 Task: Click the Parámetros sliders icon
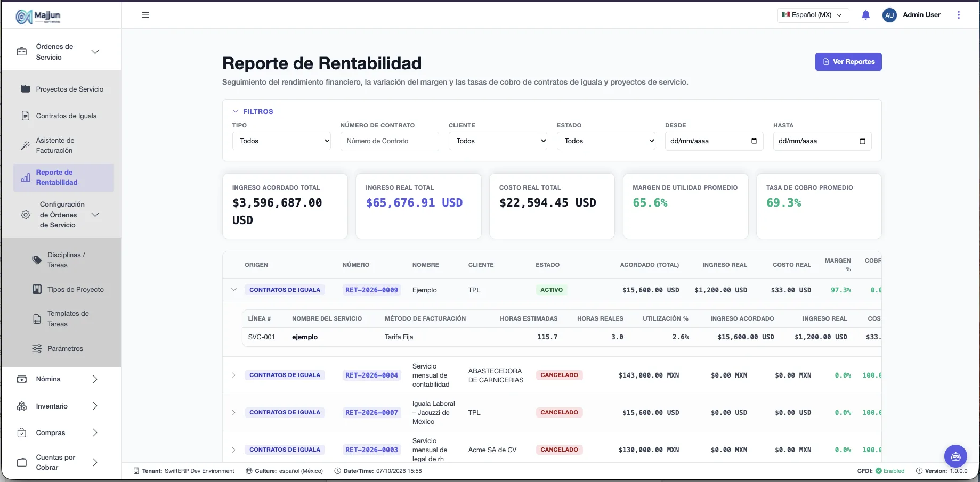click(x=37, y=349)
